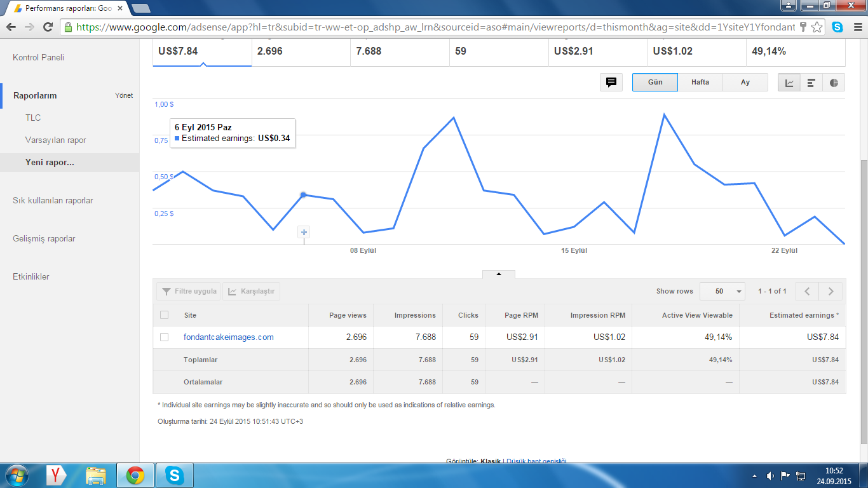The image size is (868, 488).
Task: Click the Karşılaştır compare button
Action: 252,292
